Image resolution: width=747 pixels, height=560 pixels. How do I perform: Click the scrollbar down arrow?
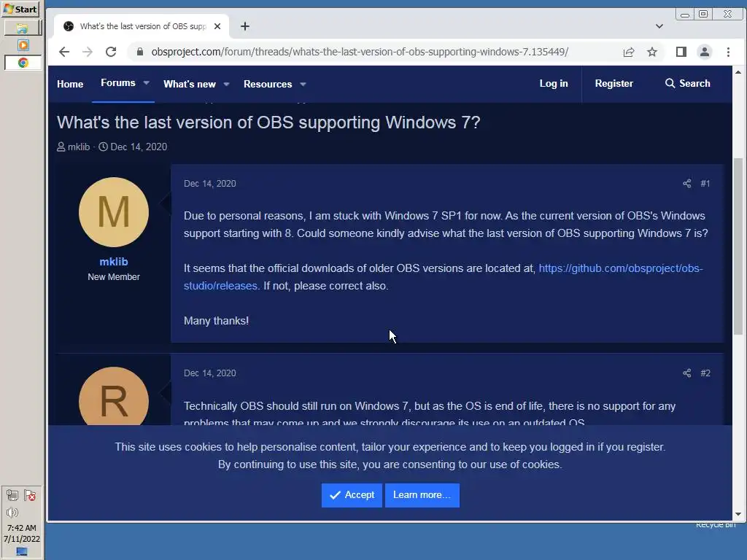pyautogui.click(x=738, y=514)
